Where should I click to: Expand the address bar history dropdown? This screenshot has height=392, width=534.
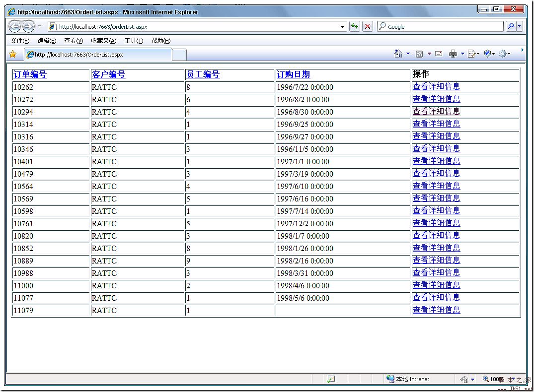tap(343, 27)
